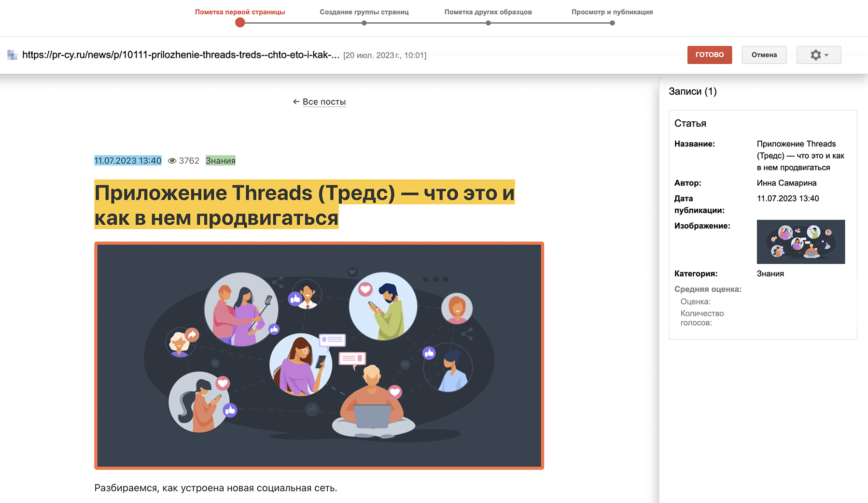Select the yellow-highlighted article headline
Image resolution: width=868 pixels, height=503 pixels.
click(x=304, y=205)
